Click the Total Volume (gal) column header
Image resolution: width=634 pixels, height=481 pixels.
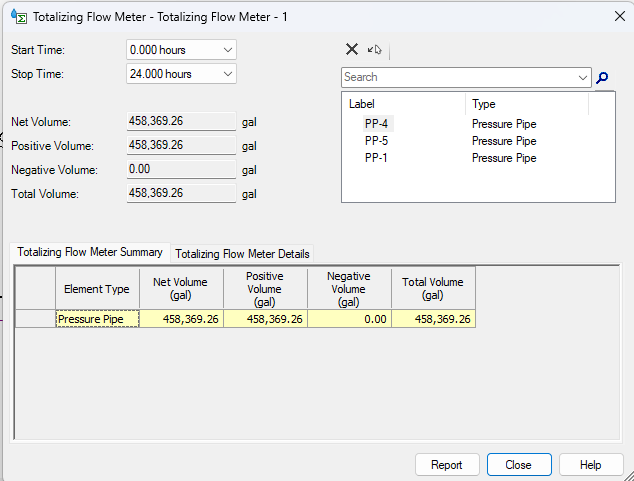(433, 289)
